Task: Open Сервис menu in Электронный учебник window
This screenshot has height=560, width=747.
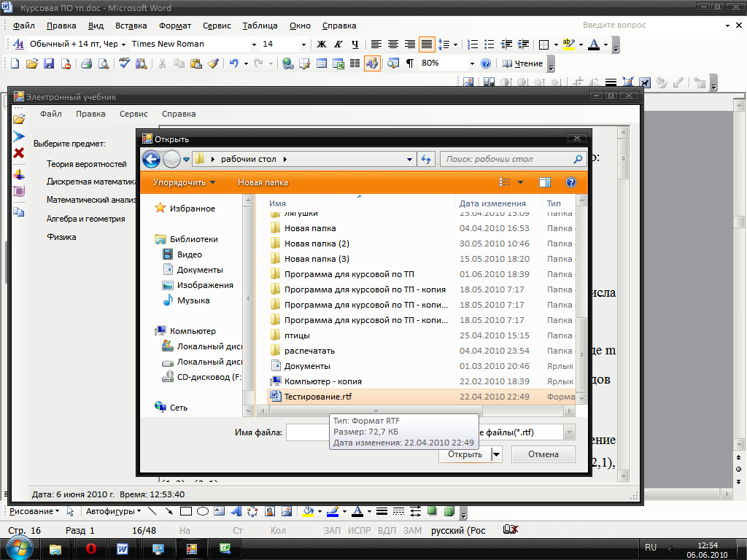Action: (133, 114)
